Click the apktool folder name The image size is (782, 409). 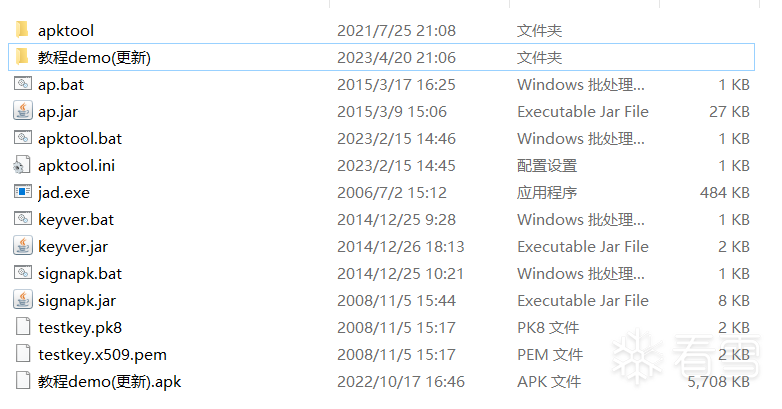click(66, 31)
